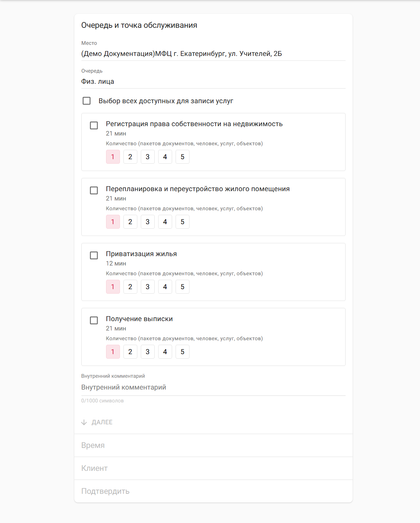Viewport: 420px width, 523px height.
Task: Choose quantity 5 for 'Перепланировка' service
Action: click(183, 222)
